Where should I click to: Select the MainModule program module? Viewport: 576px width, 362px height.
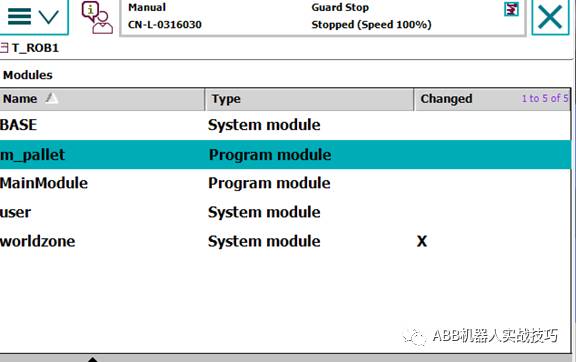[285, 183]
